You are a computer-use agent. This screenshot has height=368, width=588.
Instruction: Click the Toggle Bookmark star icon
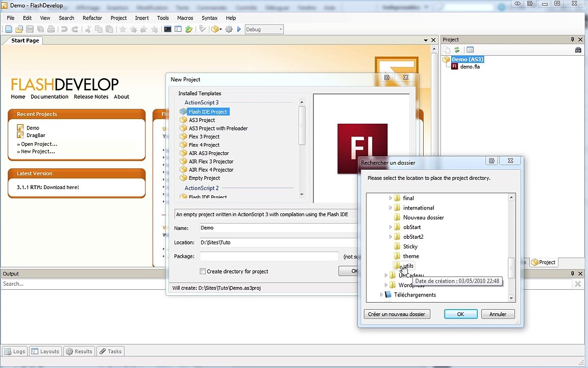tap(122, 29)
